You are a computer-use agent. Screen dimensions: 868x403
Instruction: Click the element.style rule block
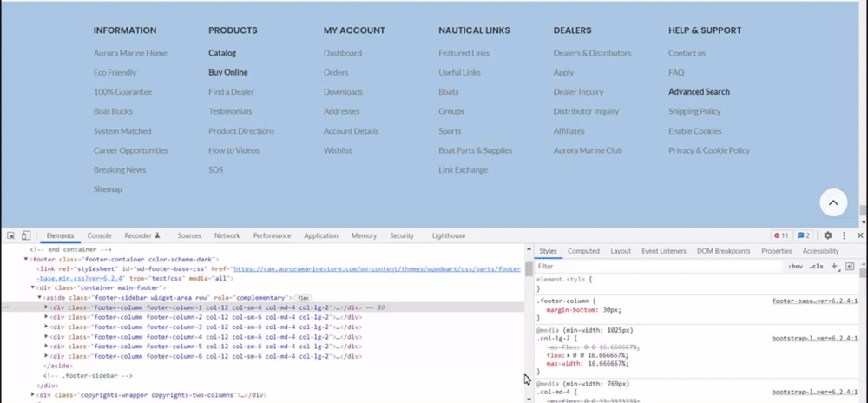698,284
